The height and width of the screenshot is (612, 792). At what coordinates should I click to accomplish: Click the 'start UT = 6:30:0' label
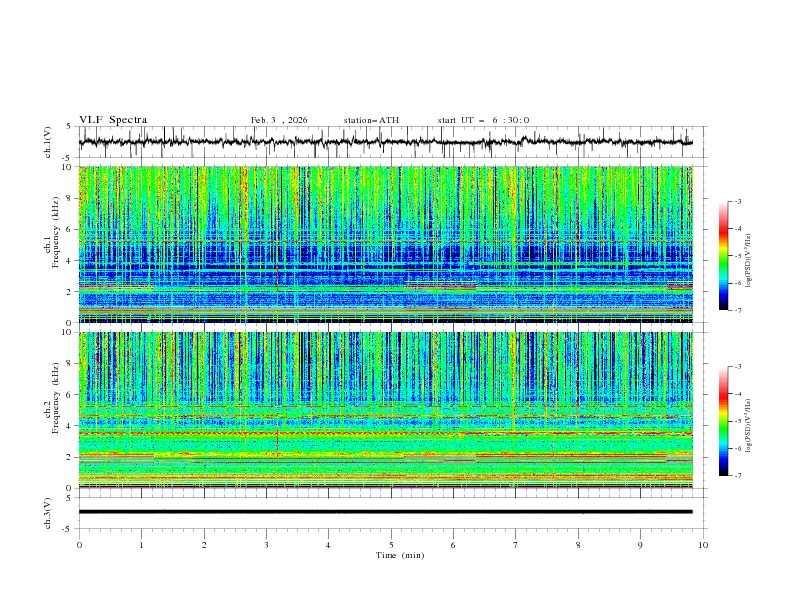click(483, 120)
